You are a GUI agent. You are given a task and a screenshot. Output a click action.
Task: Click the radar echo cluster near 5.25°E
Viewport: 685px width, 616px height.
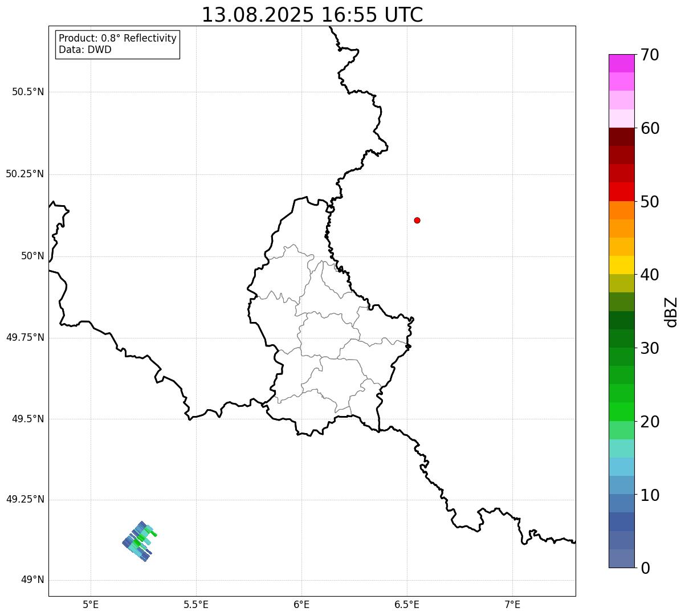tap(139, 541)
